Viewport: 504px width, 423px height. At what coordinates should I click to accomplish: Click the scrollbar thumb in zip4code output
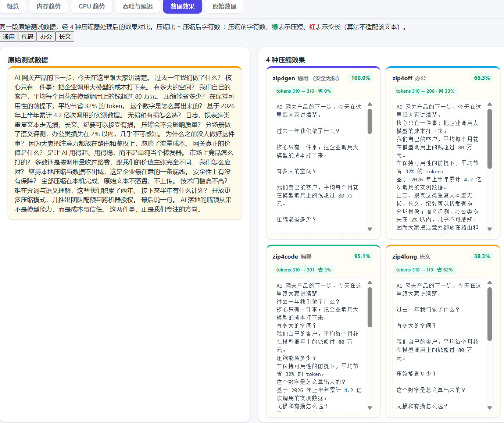(370, 307)
